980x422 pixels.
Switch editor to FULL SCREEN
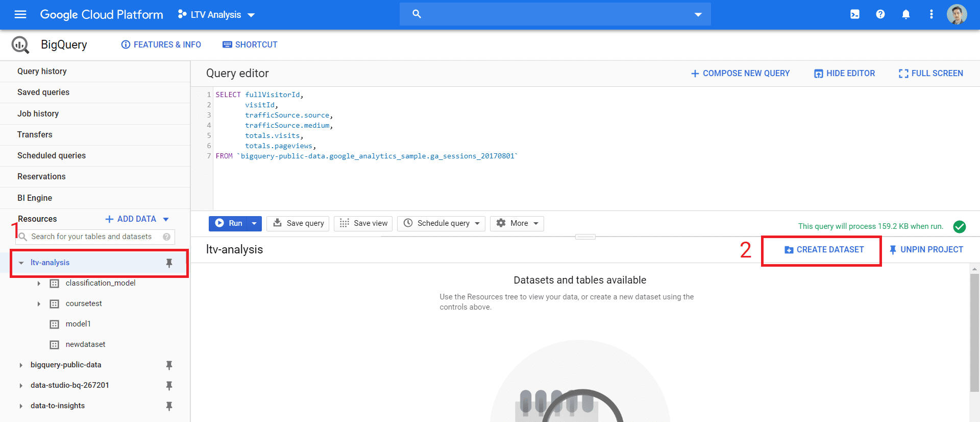coord(931,74)
